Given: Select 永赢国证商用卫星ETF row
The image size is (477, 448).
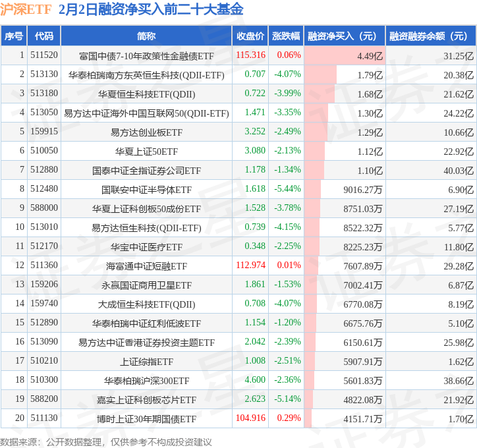Looking at the screenshot, I should point(238,285).
